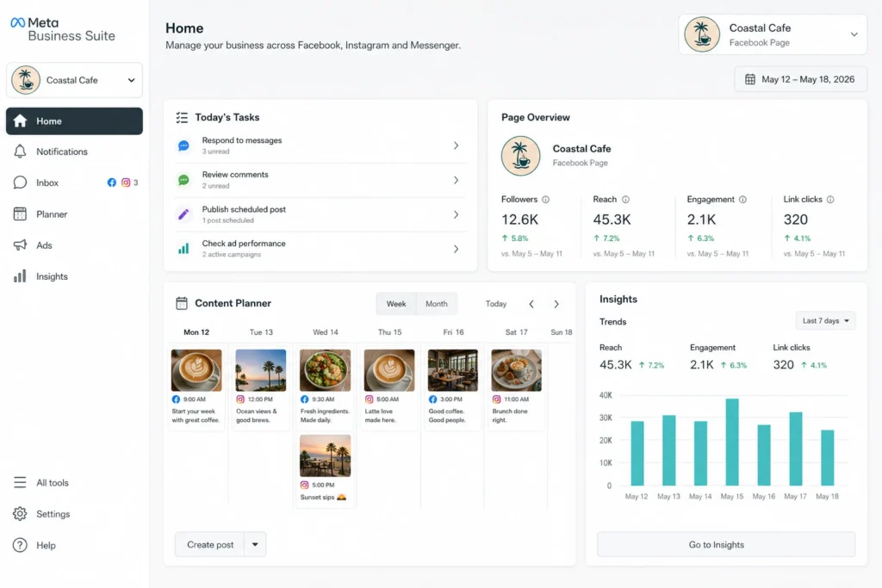Open the Help question mark icon
Screen dimensions: 882x588
coord(21,545)
